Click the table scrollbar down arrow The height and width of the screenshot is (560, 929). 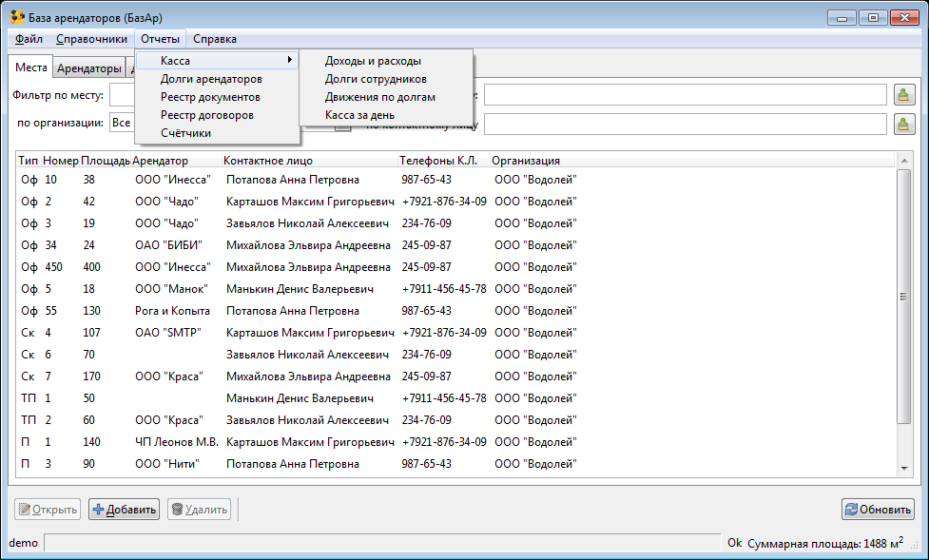click(903, 468)
